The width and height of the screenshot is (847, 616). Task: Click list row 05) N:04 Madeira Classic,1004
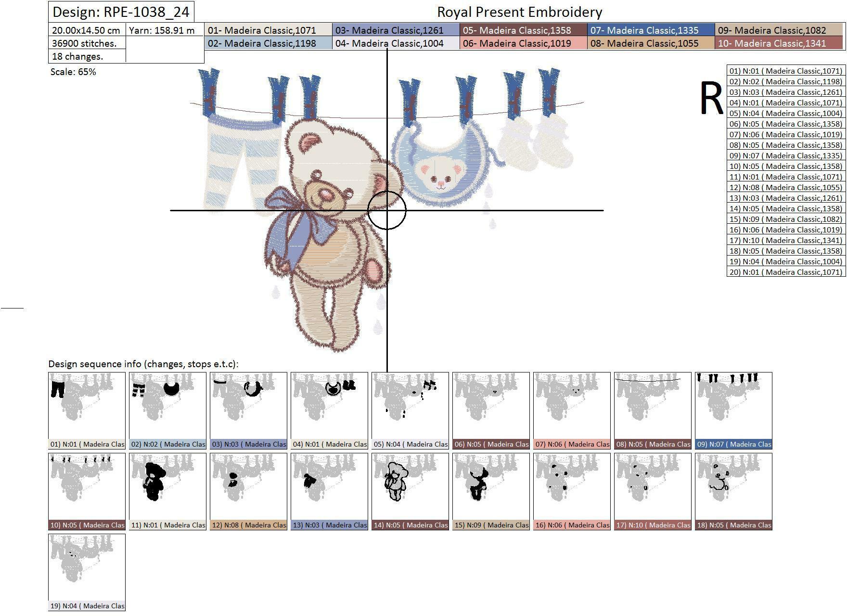pyautogui.click(x=786, y=113)
